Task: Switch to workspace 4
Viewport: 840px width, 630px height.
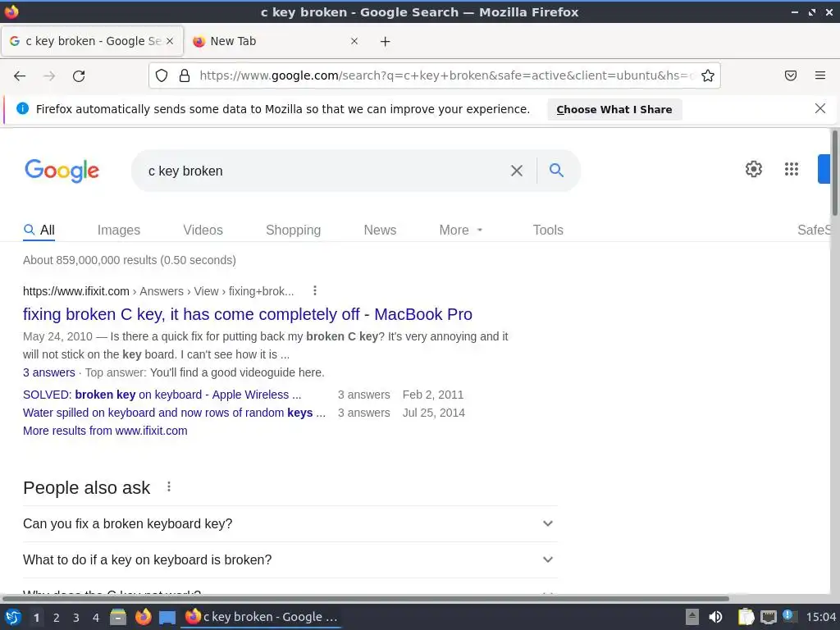Action: (96, 618)
